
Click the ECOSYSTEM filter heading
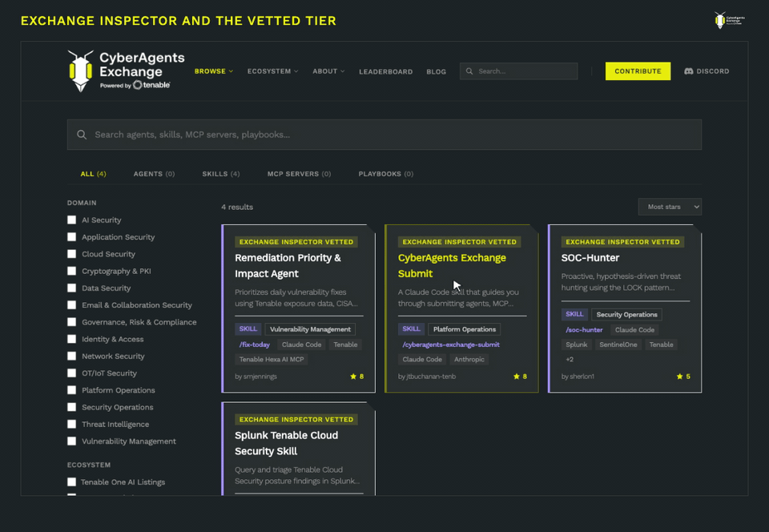click(x=89, y=465)
